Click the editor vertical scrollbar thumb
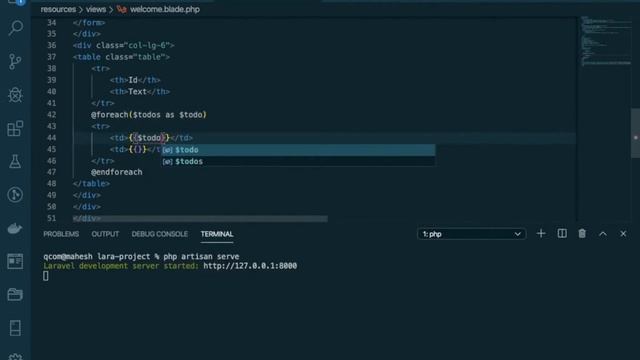Viewport: 640px width, 360px height. pyautogui.click(x=635, y=133)
